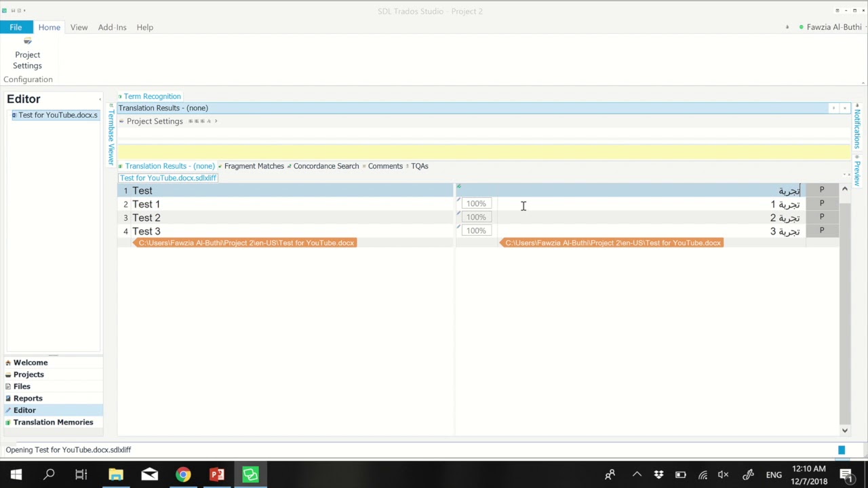Switch to the Concordance Search tab
The height and width of the screenshot is (488, 868).
[x=323, y=166]
